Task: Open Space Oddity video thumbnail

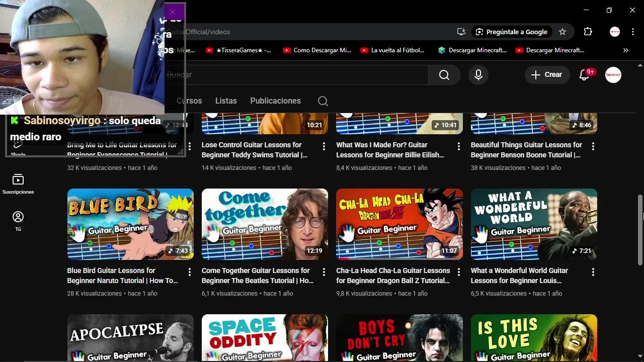Action: point(265,338)
